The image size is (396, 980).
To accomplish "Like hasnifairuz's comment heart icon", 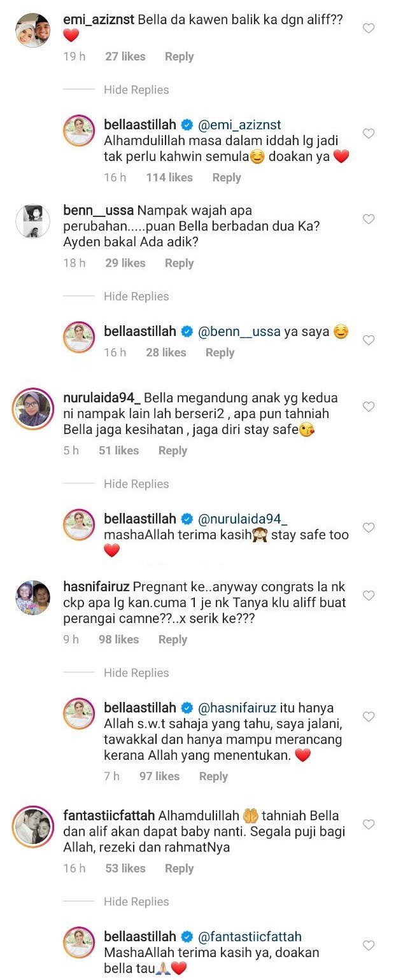I will (x=368, y=596).
